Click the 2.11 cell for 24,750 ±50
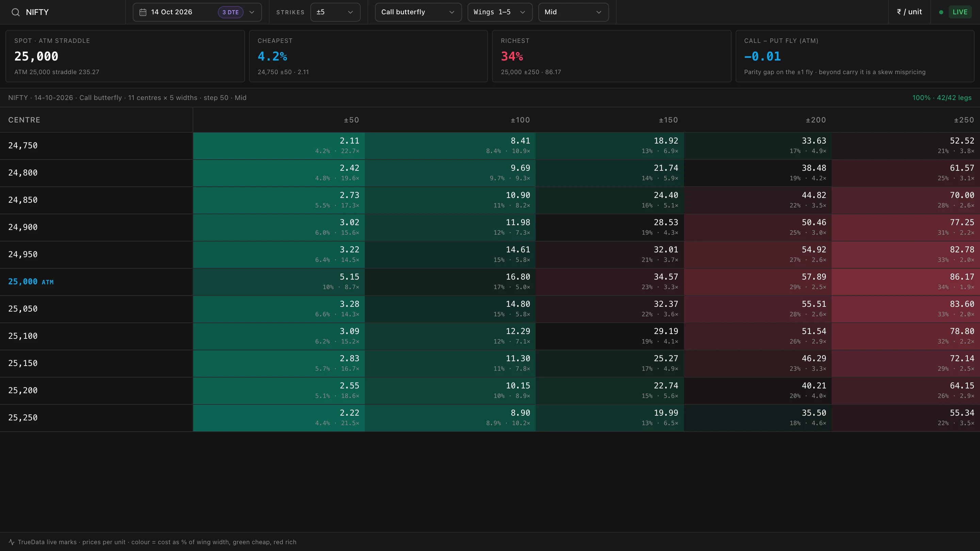Image resolution: width=980 pixels, height=551 pixels. coord(279,146)
